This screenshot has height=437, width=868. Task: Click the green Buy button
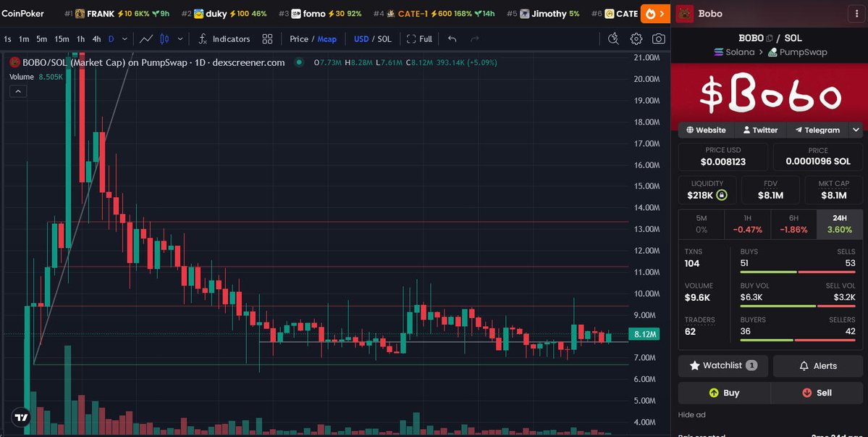point(724,393)
